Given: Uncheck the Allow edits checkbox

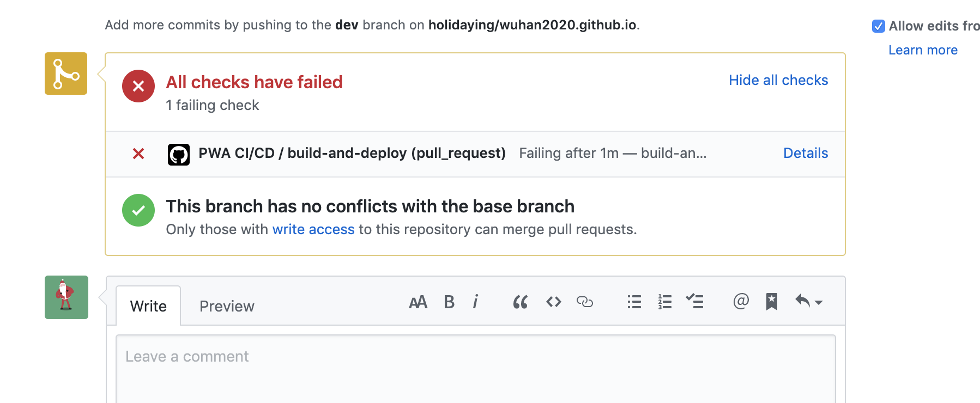Looking at the screenshot, I should [x=879, y=26].
